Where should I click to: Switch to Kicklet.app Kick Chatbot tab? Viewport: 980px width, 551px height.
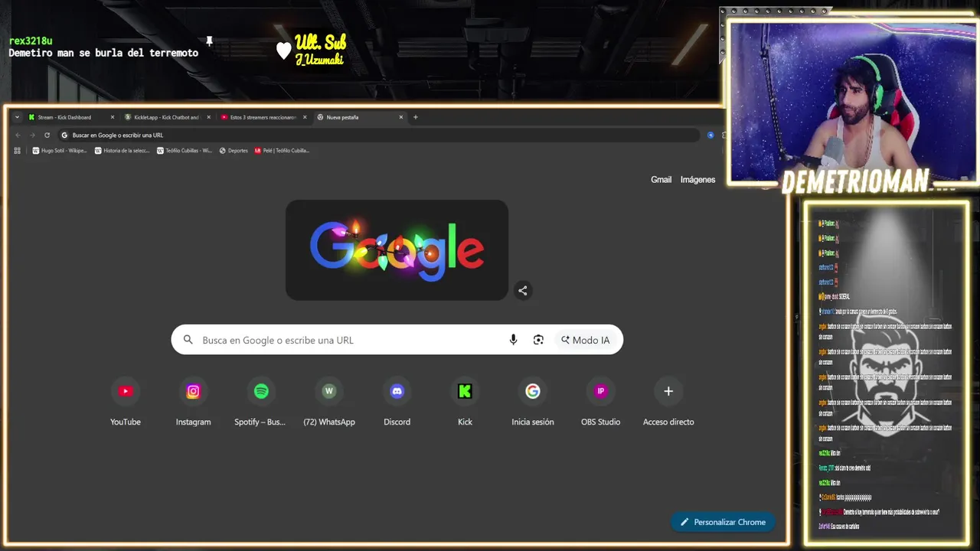[166, 117]
